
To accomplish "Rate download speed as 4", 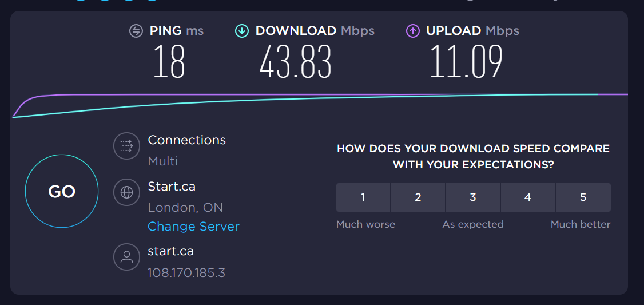I will [528, 197].
